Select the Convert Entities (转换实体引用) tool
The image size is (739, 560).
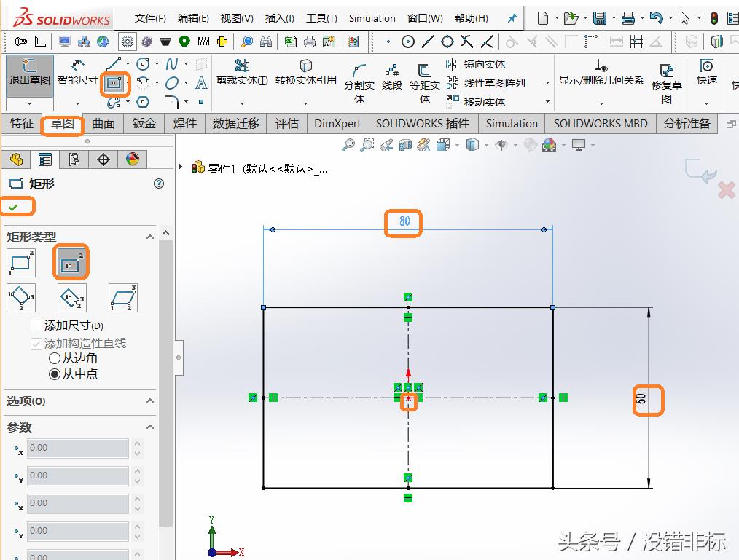coord(305,74)
